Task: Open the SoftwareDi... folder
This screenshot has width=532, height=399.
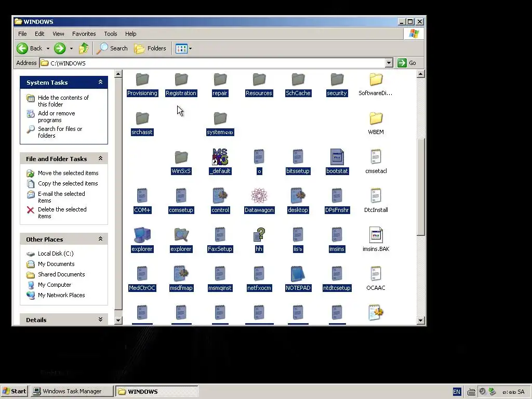Action: click(x=376, y=85)
